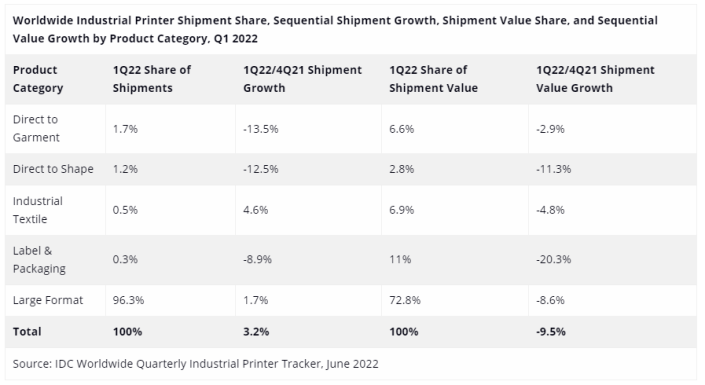Select the 72.8% shipment value cell
705x385 pixels.
pos(405,300)
